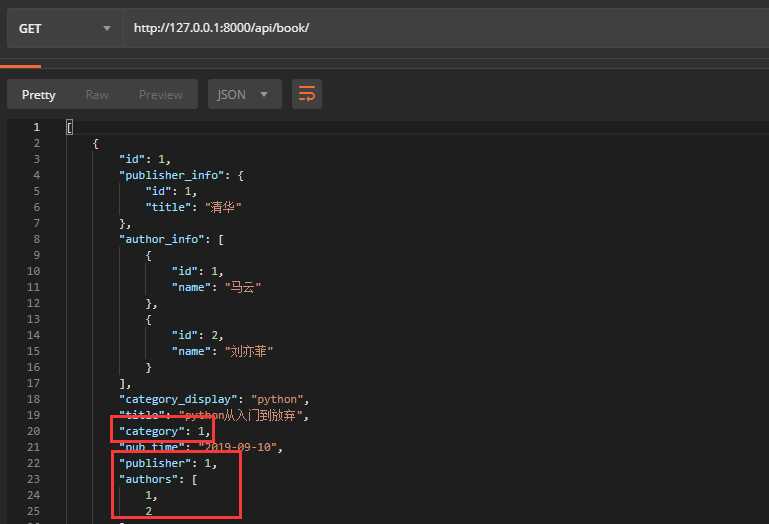Open the JSON format dropdown

[244, 94]
